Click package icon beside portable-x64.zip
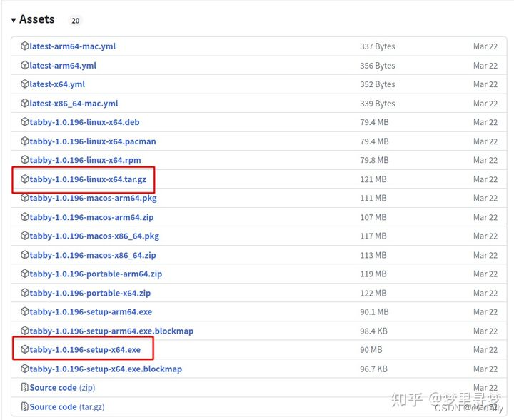514x420 pixels. point(24,293)
